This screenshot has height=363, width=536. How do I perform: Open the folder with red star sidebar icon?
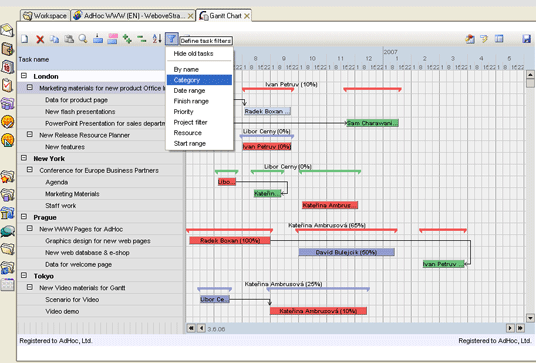point(8,177)
